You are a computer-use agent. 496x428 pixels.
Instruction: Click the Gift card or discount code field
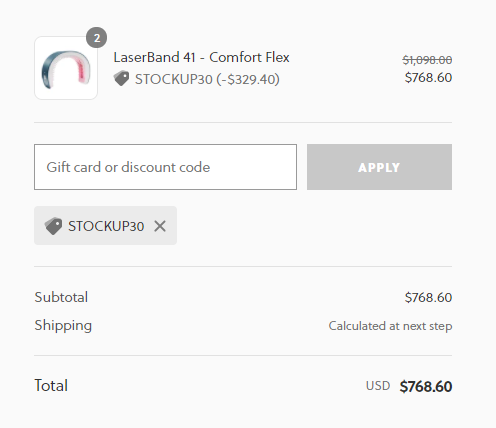pyautogui.click(x=165, y=167)
